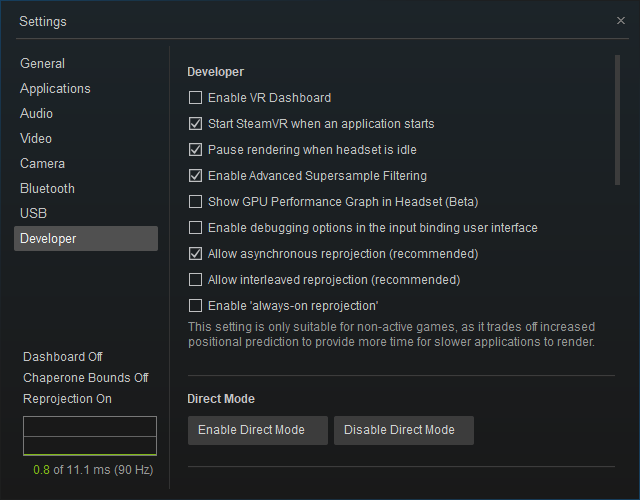Enable the VR Dashboard checkbox

click(x=195, y=98)
